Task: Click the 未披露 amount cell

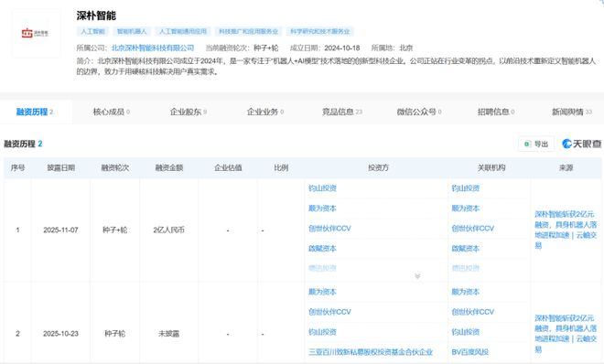Action: click(x=168, y=334)
